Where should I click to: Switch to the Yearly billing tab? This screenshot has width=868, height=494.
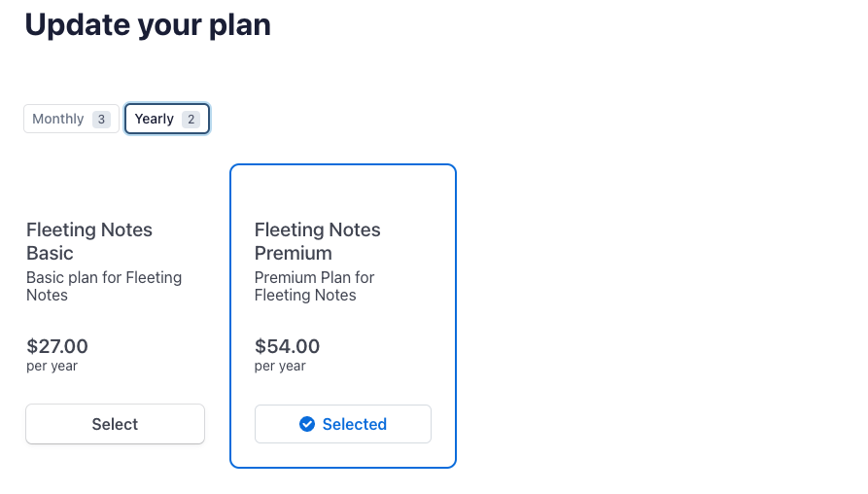(x=155, y=119)
